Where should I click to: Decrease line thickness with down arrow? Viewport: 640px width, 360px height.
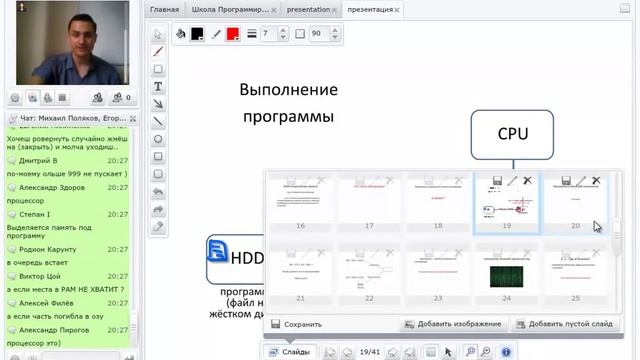pos(283,37)
